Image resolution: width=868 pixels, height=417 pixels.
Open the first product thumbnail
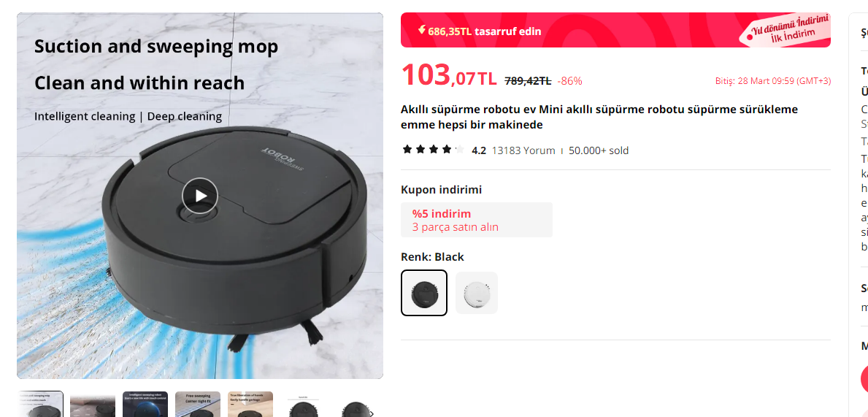(x=40, y=405)
